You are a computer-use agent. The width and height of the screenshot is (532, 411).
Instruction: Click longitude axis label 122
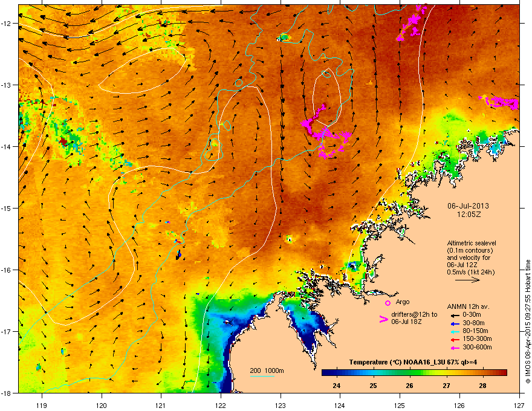click(221, 406)
